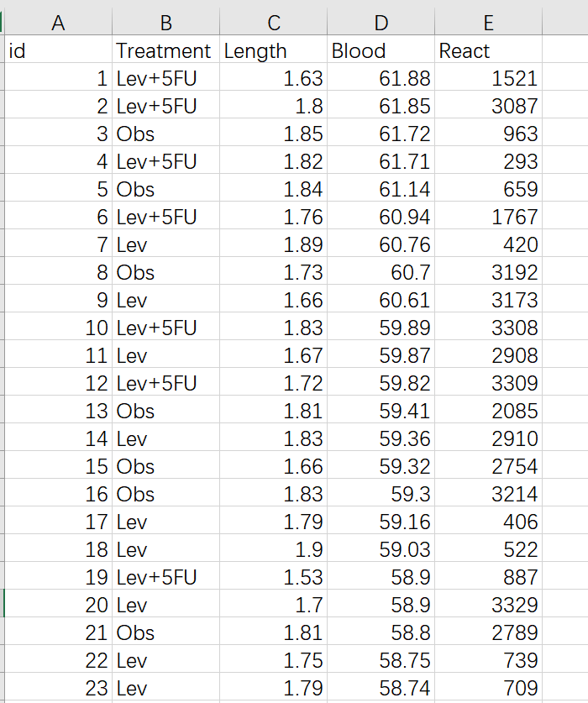
Task: Click the column D header
Action: tap(381, 23)
